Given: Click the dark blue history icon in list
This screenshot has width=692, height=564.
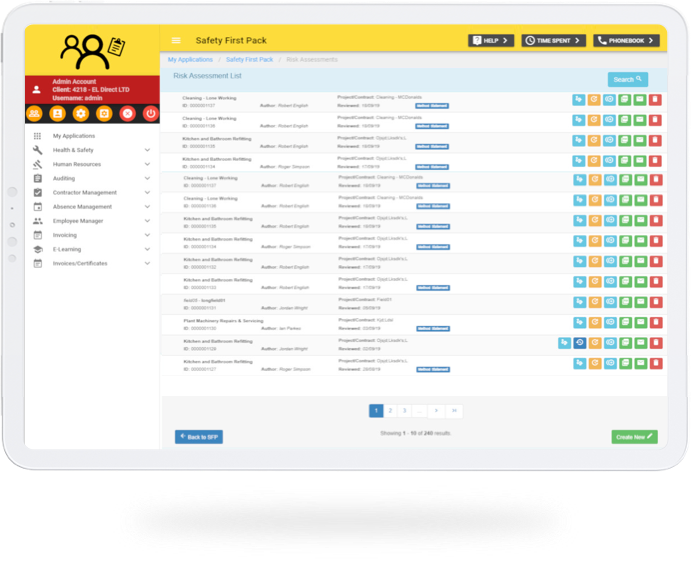Looking at the screenshot, I should pyautogui.click(x=580, y=343).
